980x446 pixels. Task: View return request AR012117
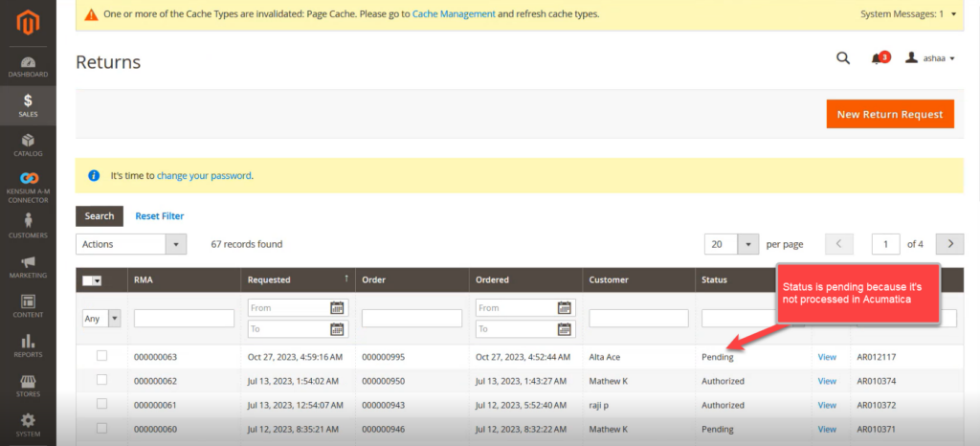pos(827,357)
